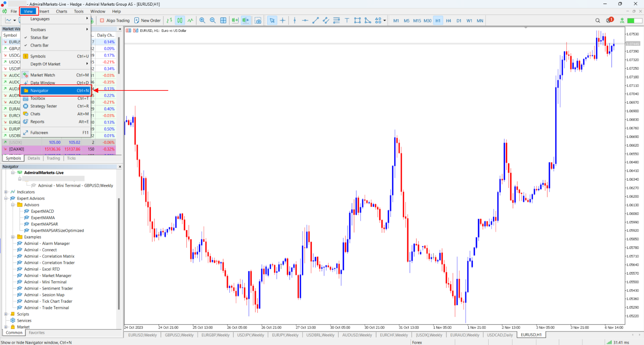Switch timeframe to M1
The image size is (644, 345).
click(396, 21)
